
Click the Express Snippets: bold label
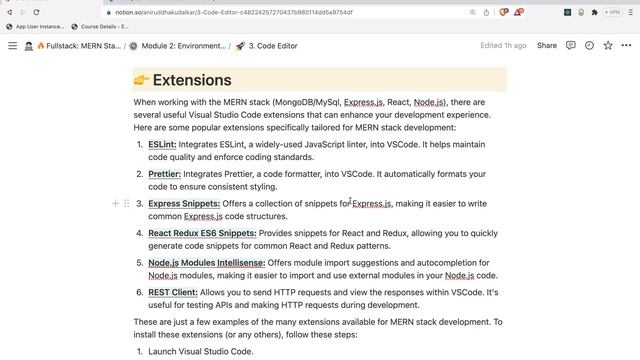184,203
